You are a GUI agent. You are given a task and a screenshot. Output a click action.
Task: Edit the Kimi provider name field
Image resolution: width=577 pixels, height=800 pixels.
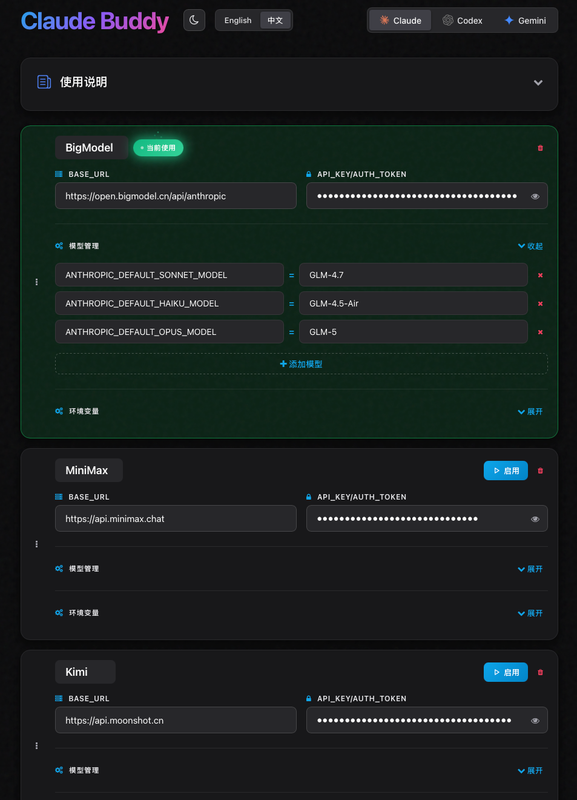85,672
